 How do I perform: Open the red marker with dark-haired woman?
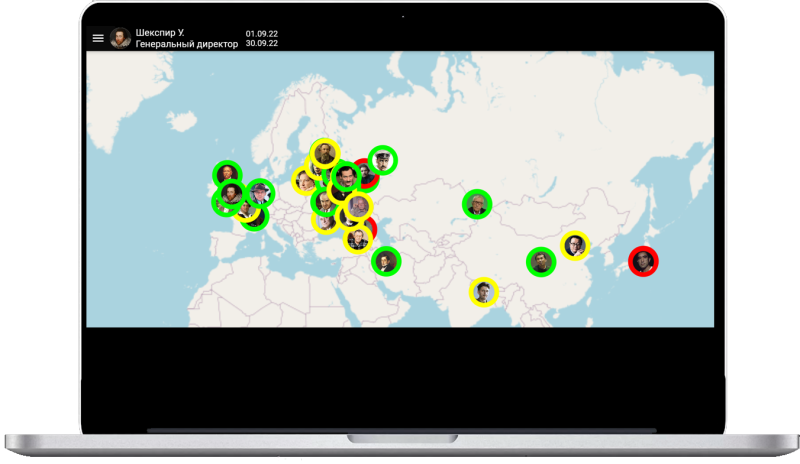368,174
